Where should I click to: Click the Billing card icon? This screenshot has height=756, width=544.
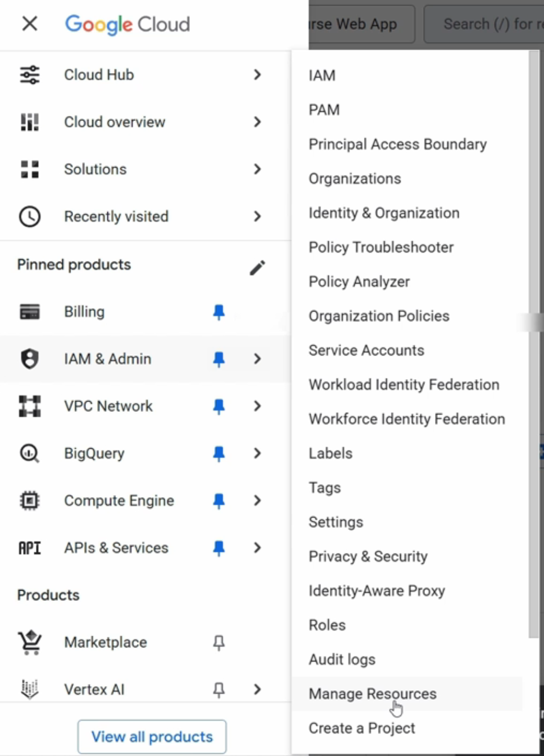coord(30,312)
